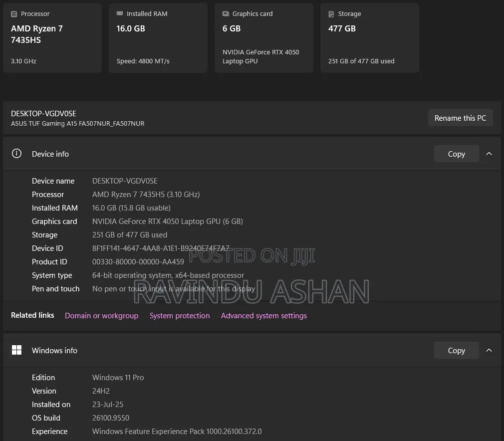Screen dimensions: 504x441
Task: Click the Windows logo icon
Action: (16, 350)
